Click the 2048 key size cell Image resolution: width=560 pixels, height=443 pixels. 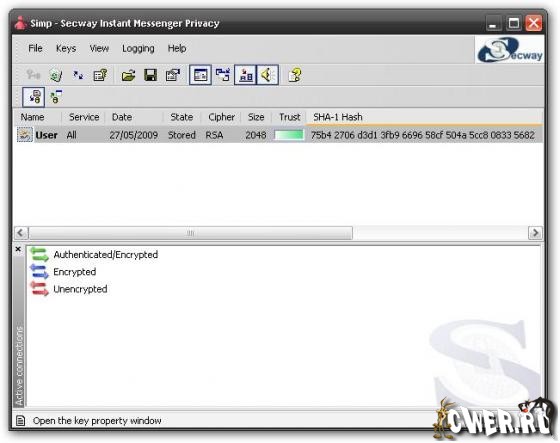256,135
